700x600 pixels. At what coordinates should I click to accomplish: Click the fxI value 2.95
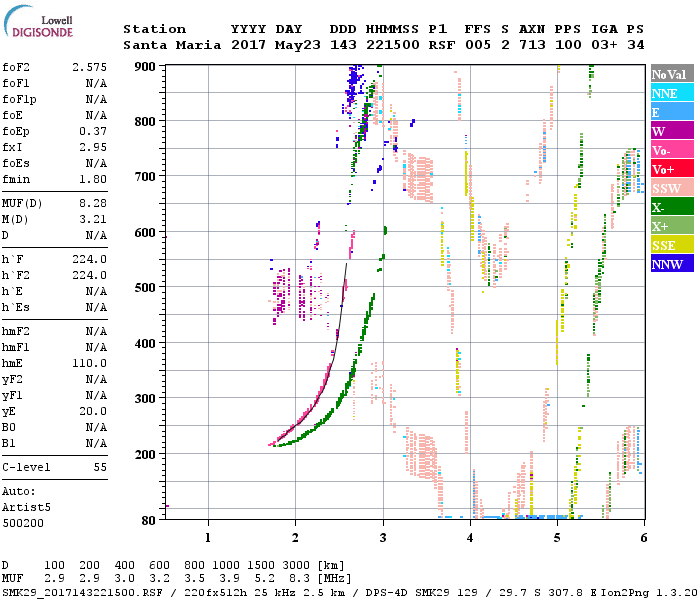coord(93,147)
